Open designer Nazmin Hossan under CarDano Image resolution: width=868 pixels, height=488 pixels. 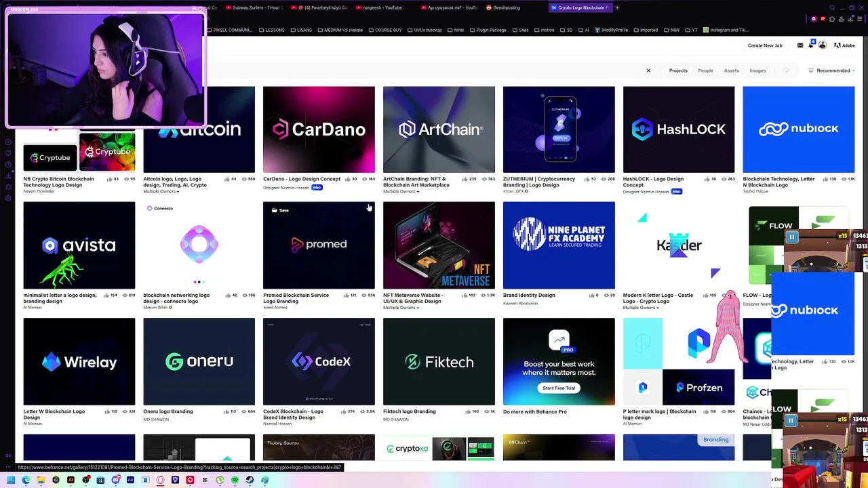(287, 187)
